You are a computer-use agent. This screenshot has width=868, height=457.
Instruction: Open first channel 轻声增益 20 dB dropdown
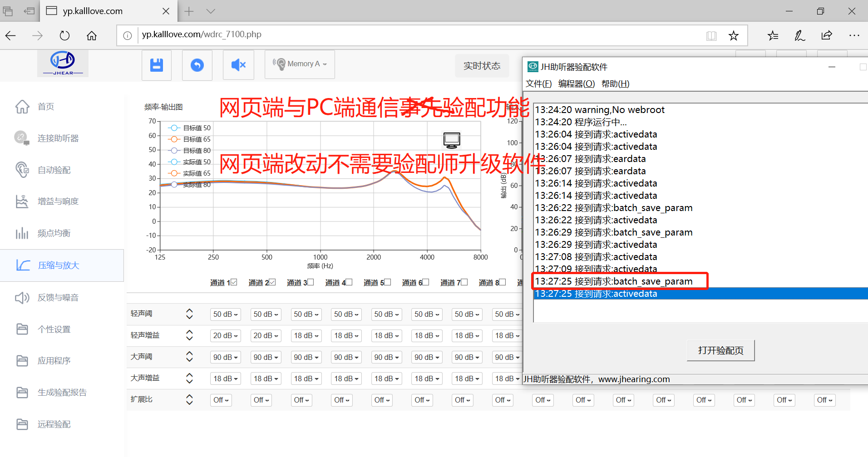click(x=225, y=336)
